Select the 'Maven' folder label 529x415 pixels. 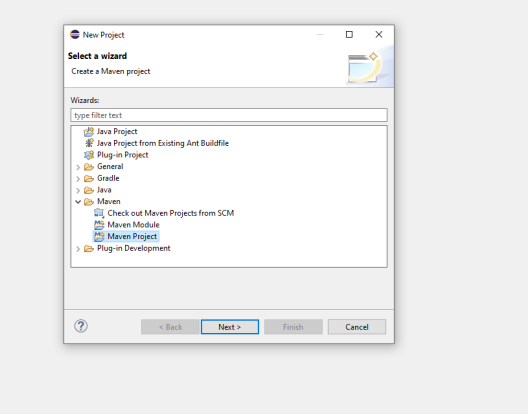pos(109,201)
